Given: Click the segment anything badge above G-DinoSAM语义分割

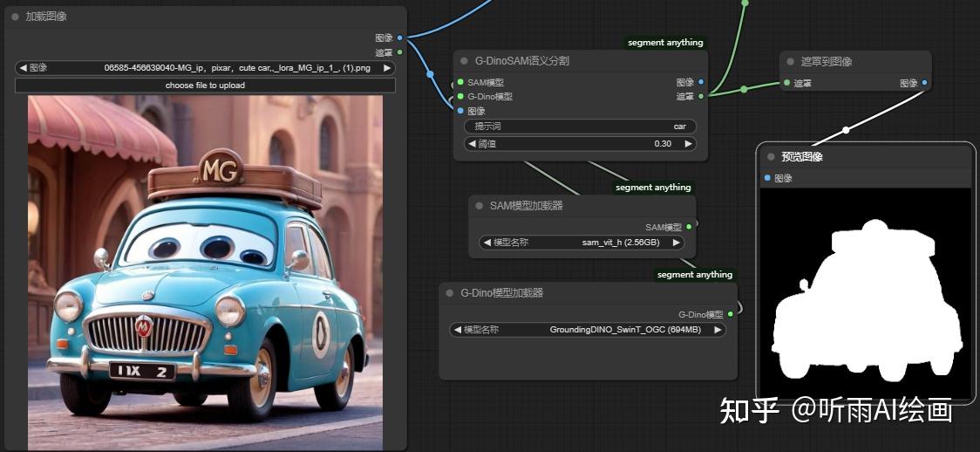Looking at the screenshot, I should [665, 43].
